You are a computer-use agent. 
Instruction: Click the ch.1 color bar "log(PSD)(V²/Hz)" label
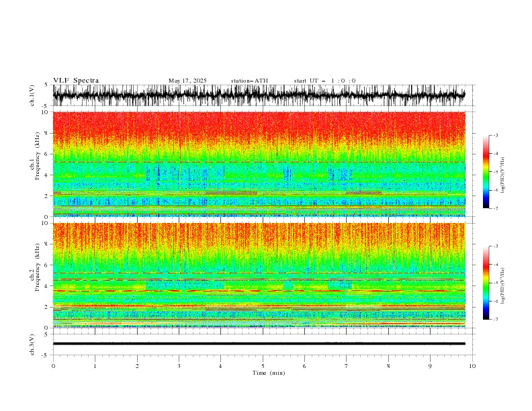pos(503,175)
